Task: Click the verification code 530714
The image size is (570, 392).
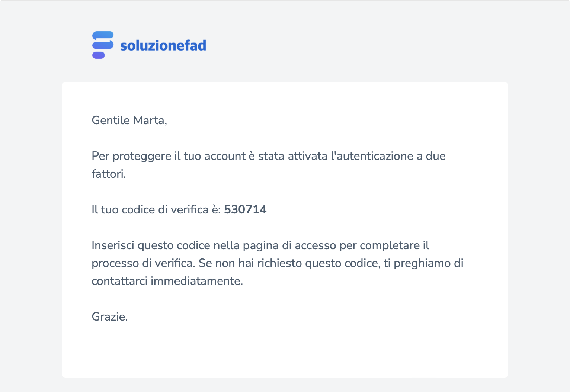Action: coord(245,209)
